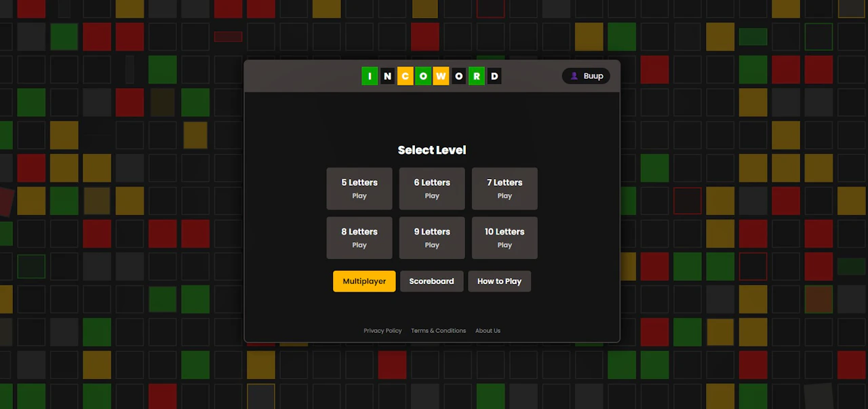Open the Privacy Policy link
Image resolution: width=868 pixels, height=409 pixels.
(382, 331)
